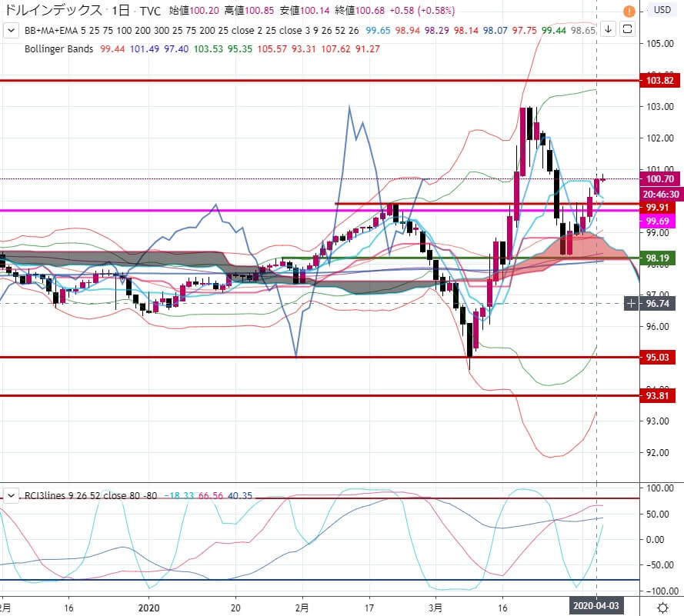The image size is (684, 616).
Task: Open chart settings with the gear icon
Action: point(662,608)
